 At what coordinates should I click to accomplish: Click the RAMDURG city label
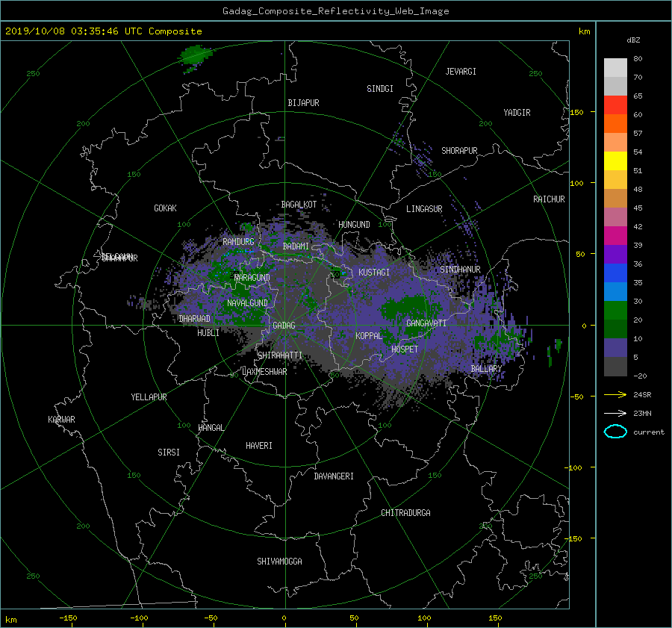(x=238, y=242)
